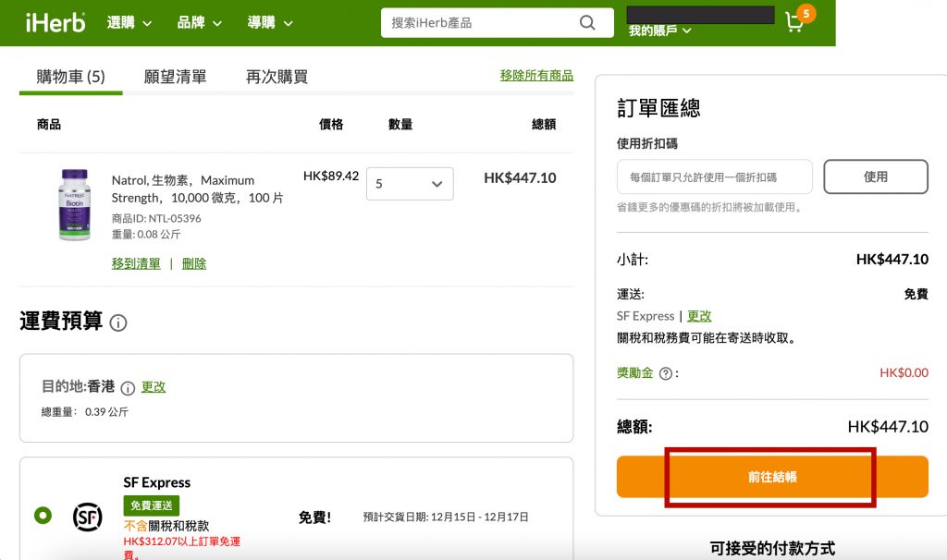Viewport: 947px width, 560px height.
Task: Open the shopping cart icon
Action: tap(794, 22)
